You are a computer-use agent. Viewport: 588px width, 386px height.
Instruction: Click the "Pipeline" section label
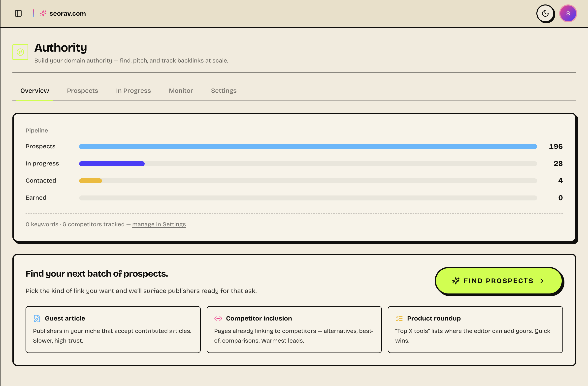37,130
